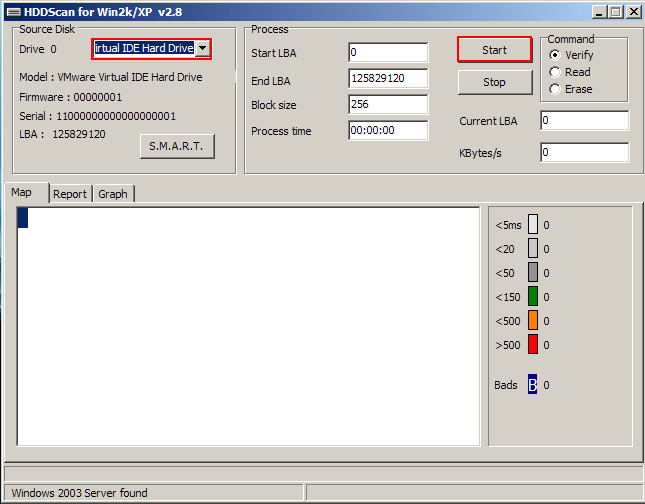Click the blue block in the map
The image size is (645, 504).
tap(23, 217)
